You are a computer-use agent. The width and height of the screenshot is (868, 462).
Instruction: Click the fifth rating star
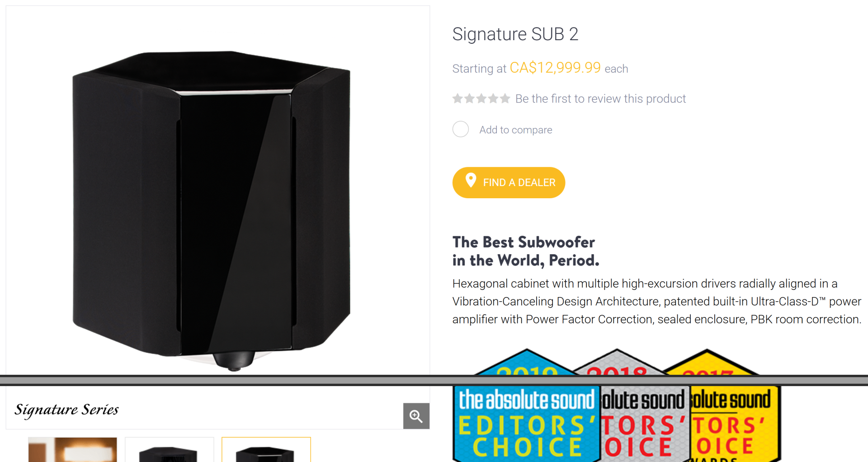point(505,98)
